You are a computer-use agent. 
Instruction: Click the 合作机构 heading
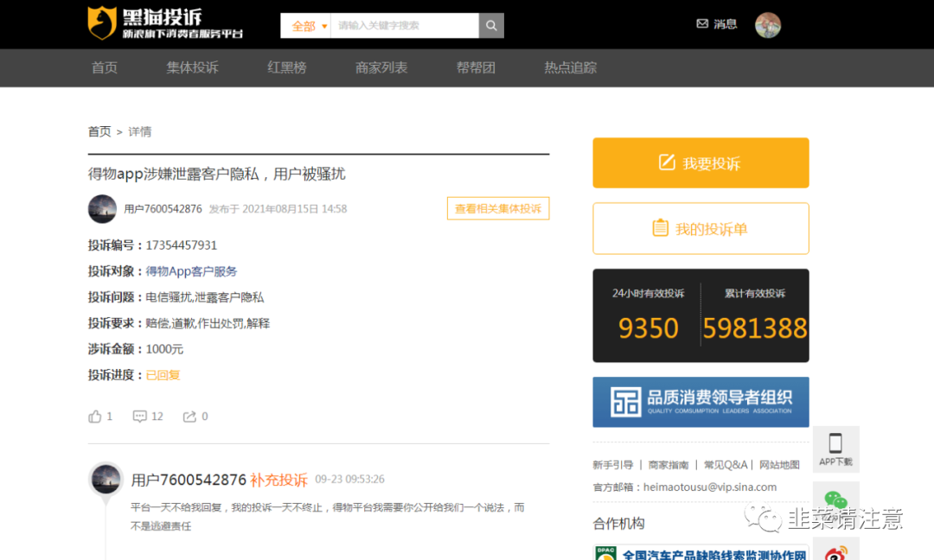pyautogui.click(x=618, y=523)
